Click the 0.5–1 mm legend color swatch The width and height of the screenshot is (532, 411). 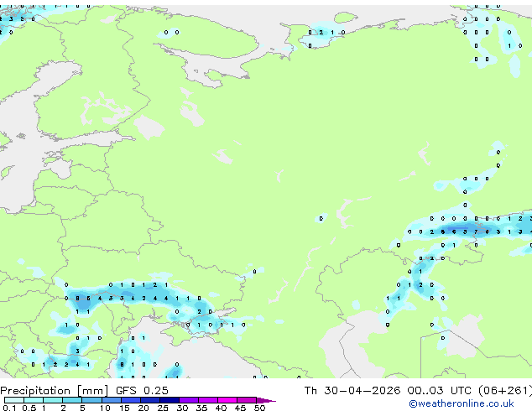pyautogui.click(x=34, y=400)
